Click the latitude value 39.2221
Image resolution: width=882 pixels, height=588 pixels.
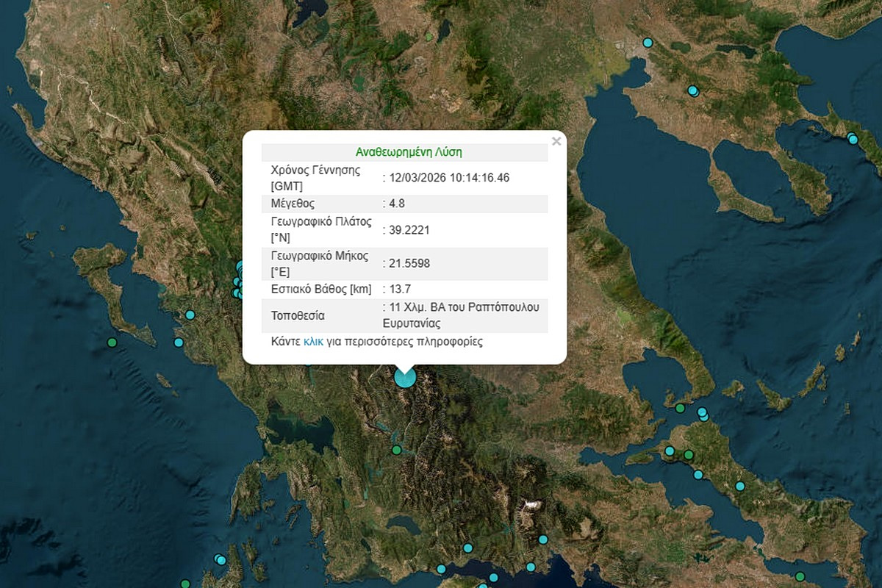pos(409,230)
